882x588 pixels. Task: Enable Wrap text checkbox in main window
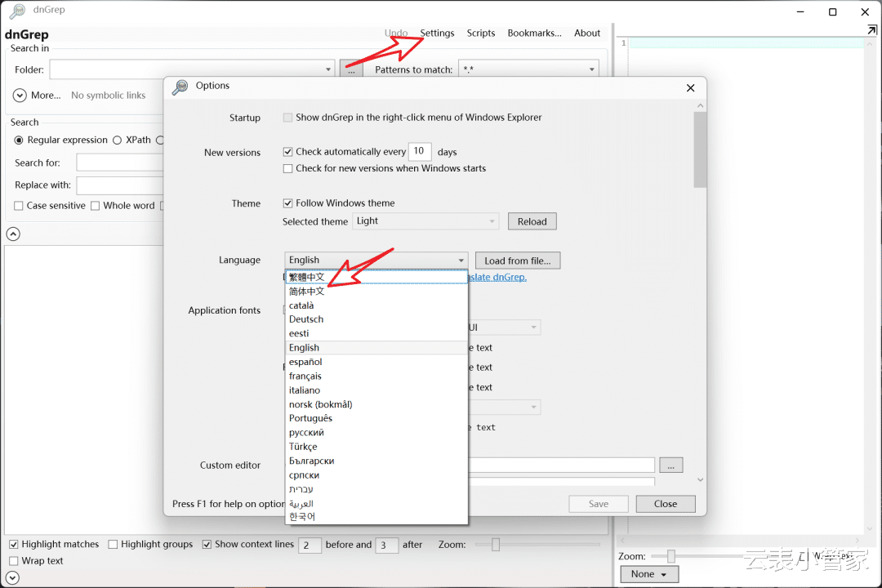(14, 561)
